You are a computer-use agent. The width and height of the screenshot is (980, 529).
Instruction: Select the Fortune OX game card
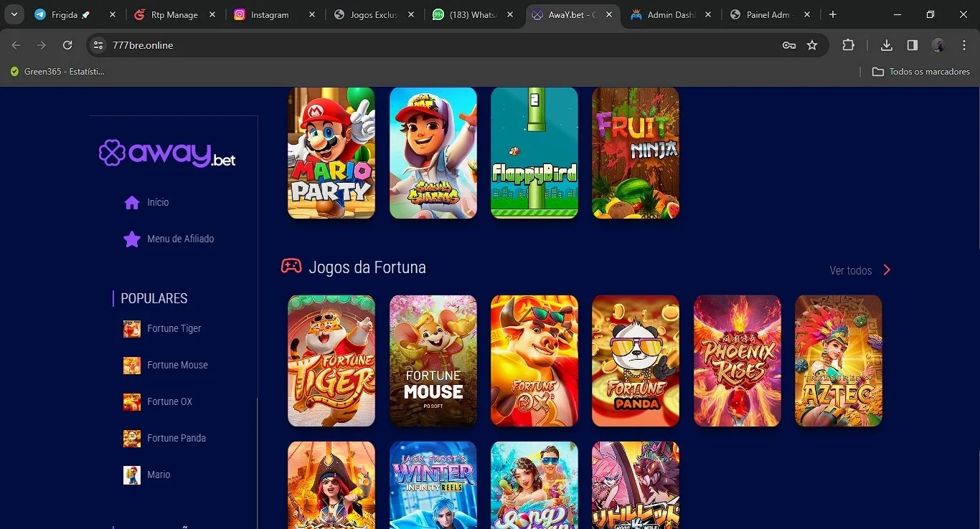point(534,361)
